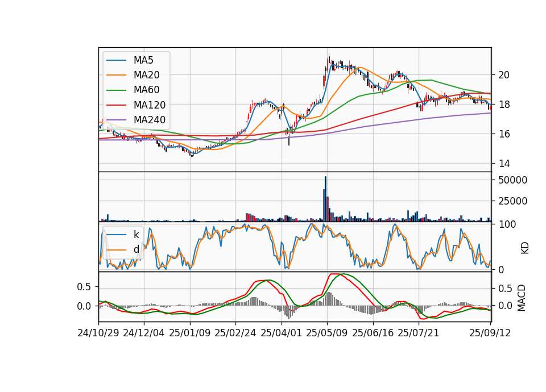Click the MA20 legend label

pyautogui.click(x=146, y=75)
